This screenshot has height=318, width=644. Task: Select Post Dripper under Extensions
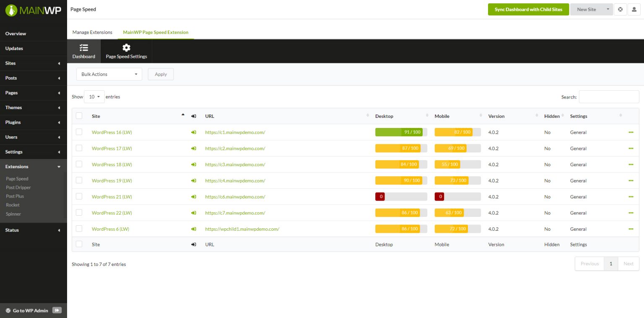pos(18,187)
